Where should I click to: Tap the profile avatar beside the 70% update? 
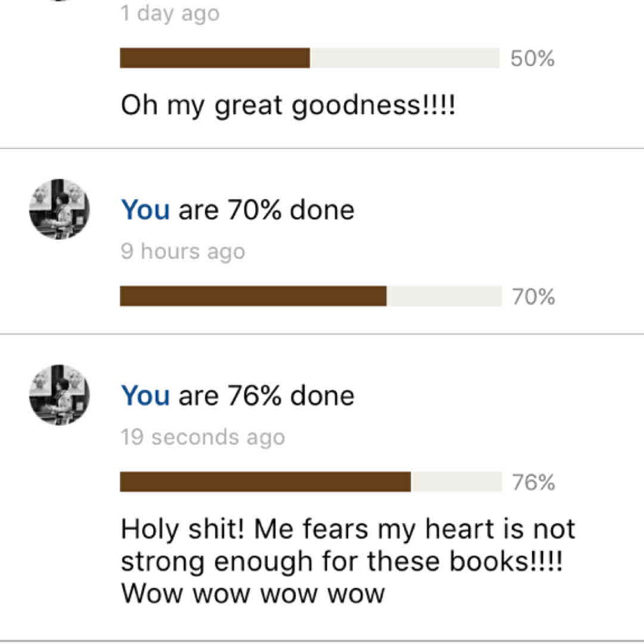[x=59, y=209]
